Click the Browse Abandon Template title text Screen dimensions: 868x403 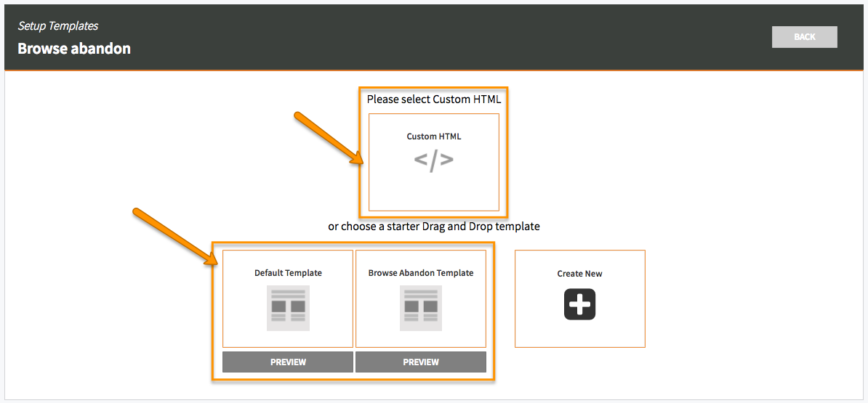421,273
